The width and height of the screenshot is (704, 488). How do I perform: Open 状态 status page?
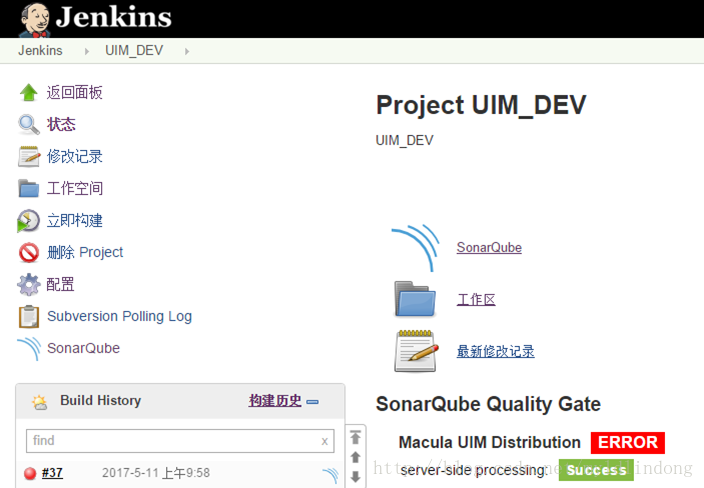(61, 124)
